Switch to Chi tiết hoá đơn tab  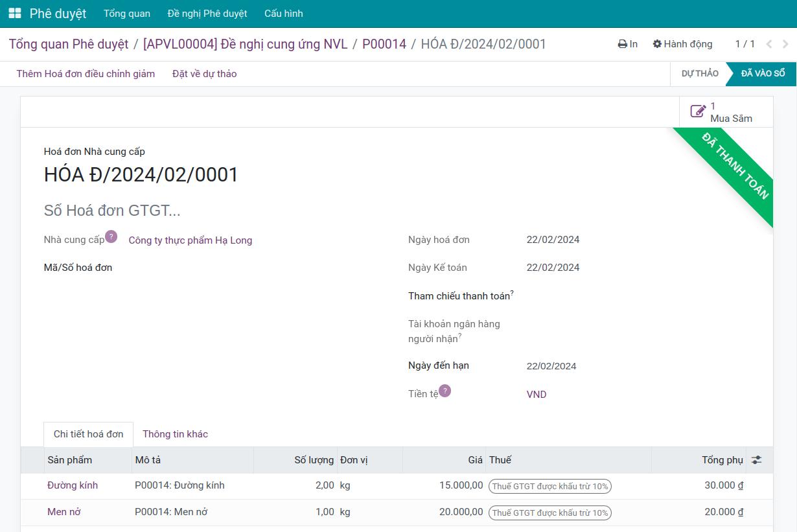pos(89,434)
